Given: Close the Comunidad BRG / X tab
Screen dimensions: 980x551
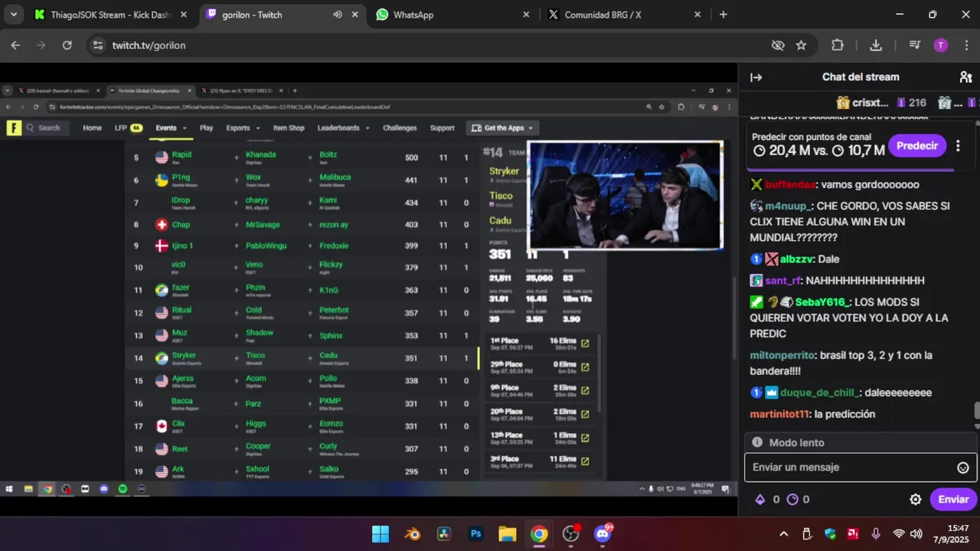Looking at the screenshot, I should (x=697, y=15).
